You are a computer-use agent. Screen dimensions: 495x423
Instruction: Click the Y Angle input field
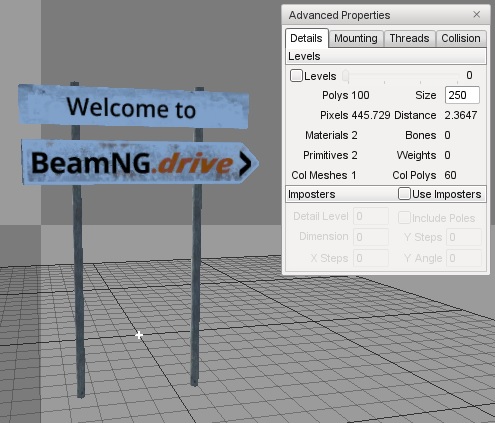click(464, 258)
